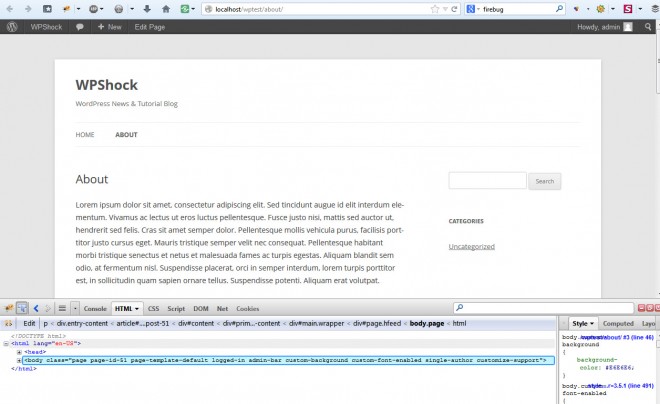Open the orange gear icon dropdown arrow
The image size is (660, 404).
coord(613,9)
